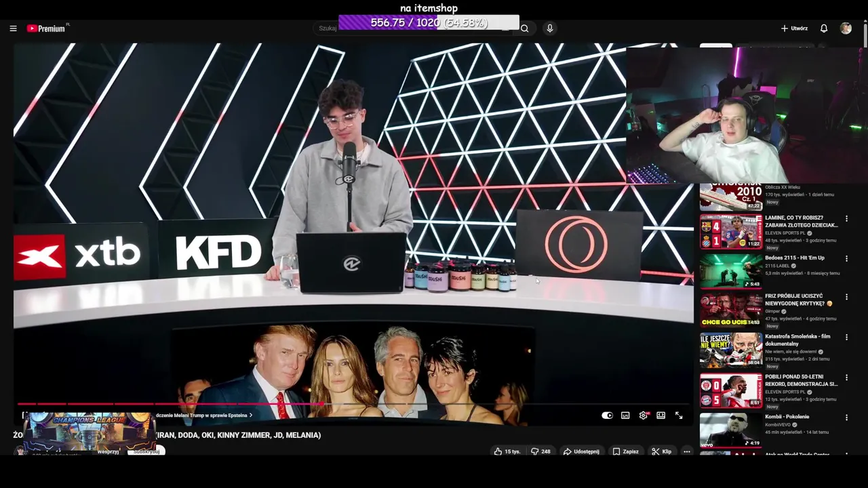This screenshot has width=868, height=488.
Task: Open video titled Katastrofa Smoleńska - film dokumentalny
Action: click(x=797, y=340)
